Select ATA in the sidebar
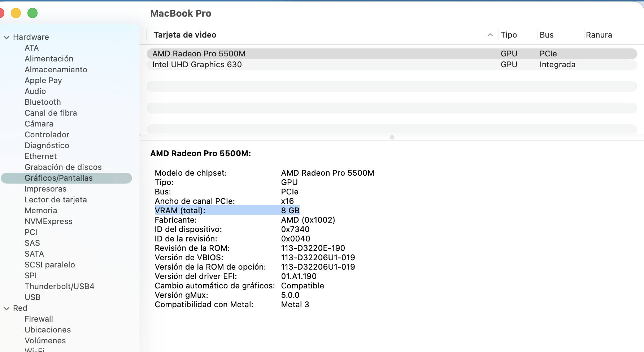Image resolution: width=644 pixels, height=352 pixels. coord(32,48)
